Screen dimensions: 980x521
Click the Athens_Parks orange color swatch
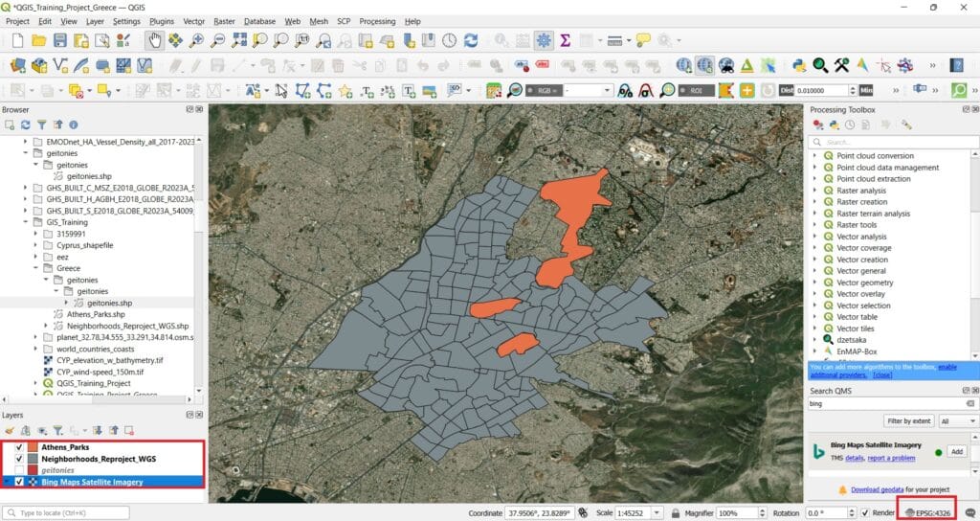33,447
